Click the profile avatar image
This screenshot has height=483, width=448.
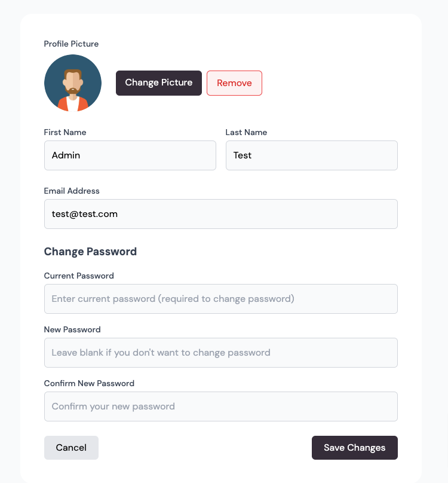point(73,83)
